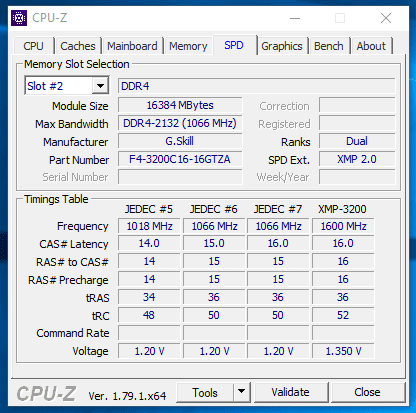Screen dimensions: 416x413
Task: Click the Validate button
Action: (290, 392)
